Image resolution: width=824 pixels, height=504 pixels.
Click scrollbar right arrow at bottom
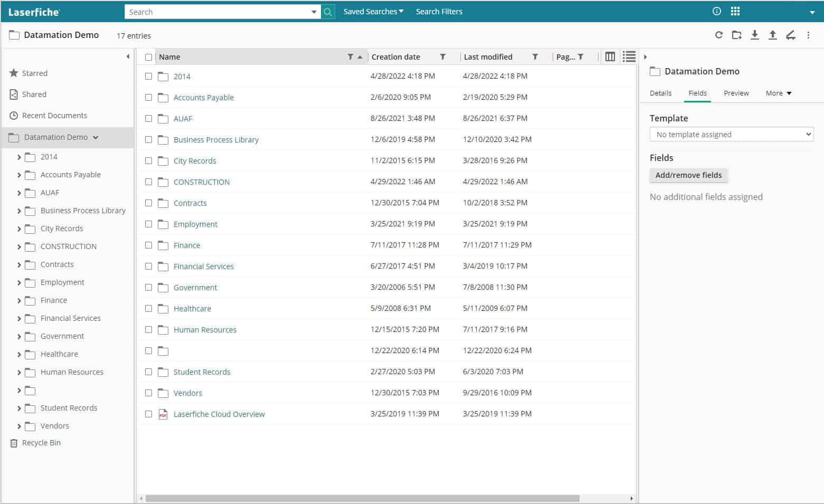(631, 498)
